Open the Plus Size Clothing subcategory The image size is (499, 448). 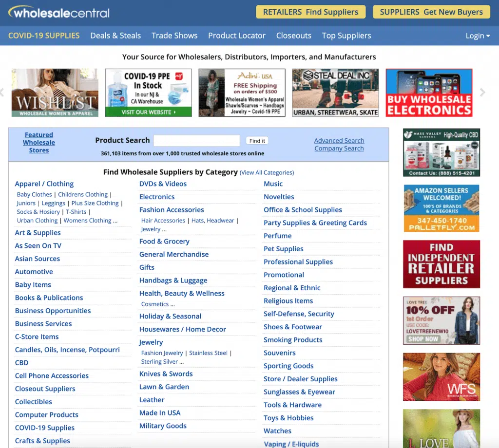[95, 203]
